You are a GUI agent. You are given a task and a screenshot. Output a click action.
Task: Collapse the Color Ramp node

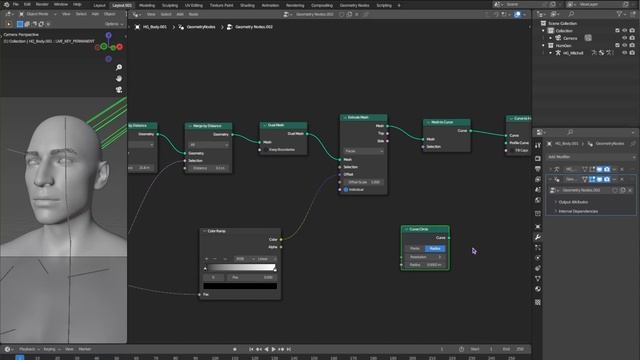[204, 231]
